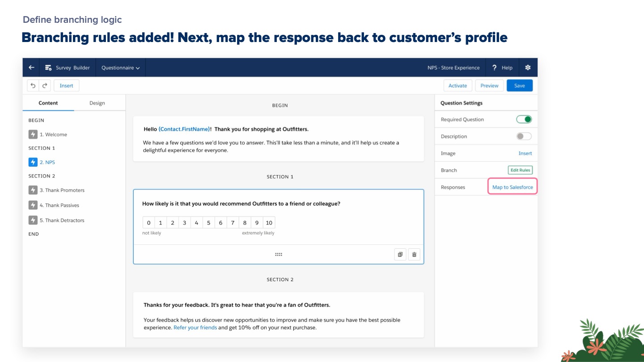Select rating 6 on the NPS scale
Image resolution: width=644 pixels, height=362 pixels.
coord(220,223)
